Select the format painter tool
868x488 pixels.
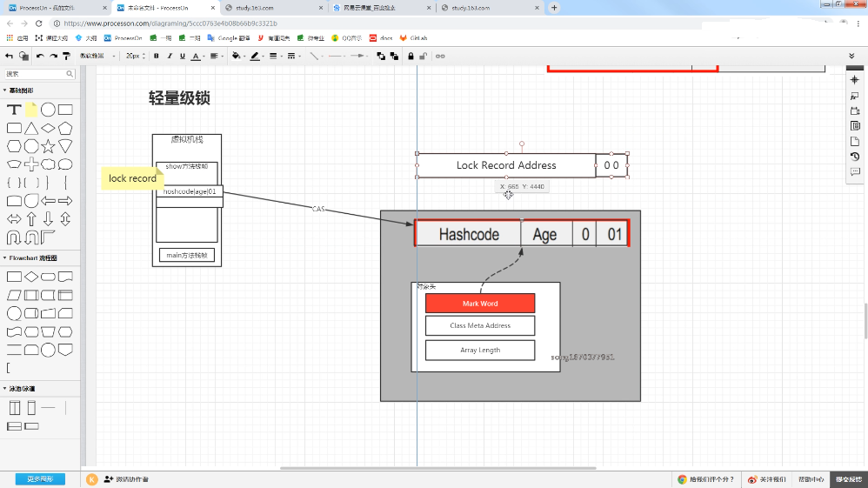click(66, 56)
